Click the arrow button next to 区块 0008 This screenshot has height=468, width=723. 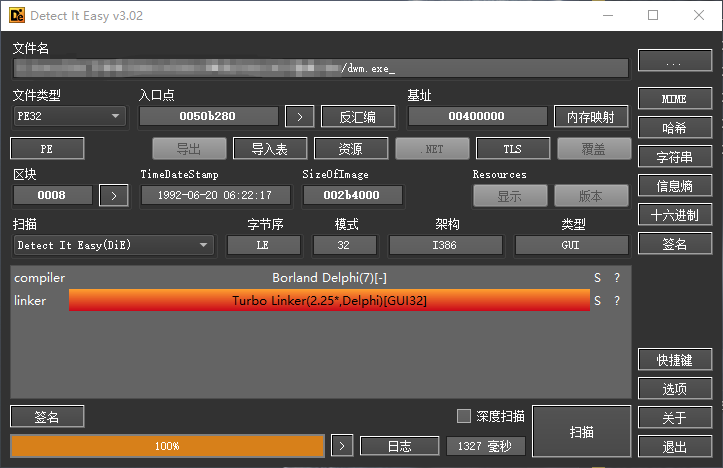tap(113, 195)
